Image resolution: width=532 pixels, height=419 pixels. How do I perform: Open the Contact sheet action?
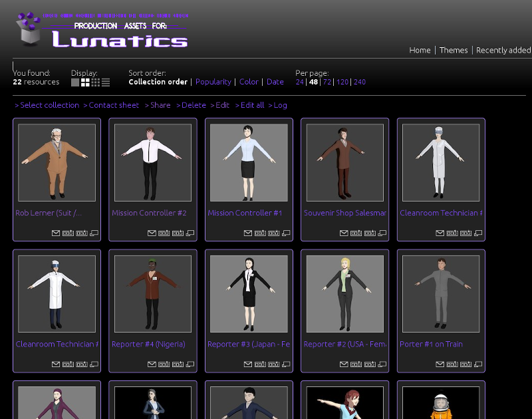[114, 105]
